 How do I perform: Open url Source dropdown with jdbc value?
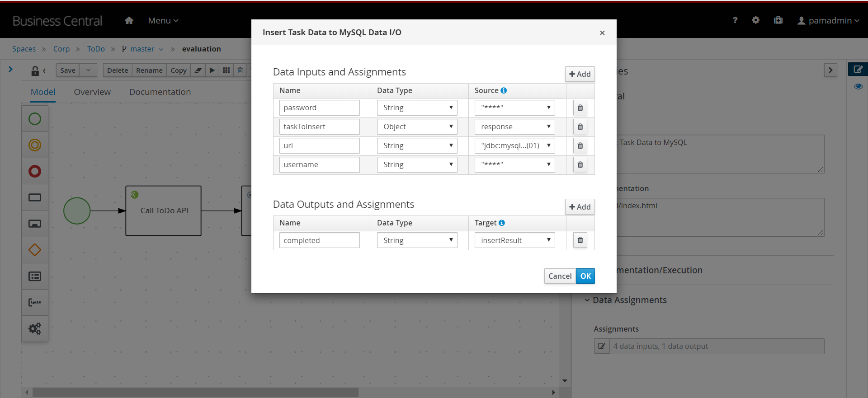[514, 146]
